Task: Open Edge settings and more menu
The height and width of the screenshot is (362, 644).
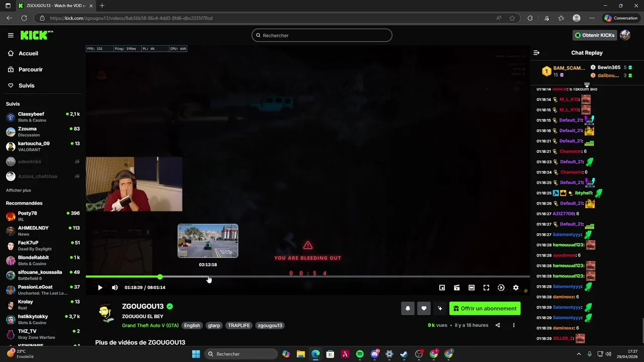Action: click(591, 18)
